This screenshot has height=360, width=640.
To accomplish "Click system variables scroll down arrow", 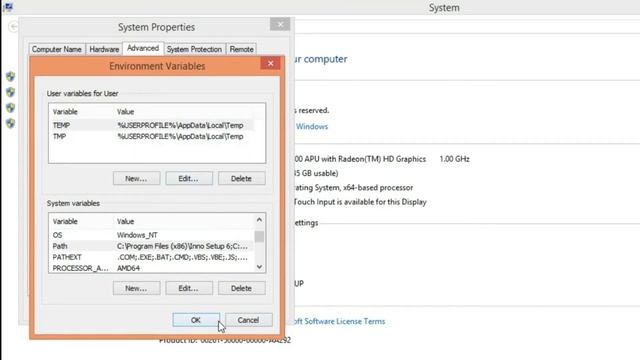I will 259,267.
